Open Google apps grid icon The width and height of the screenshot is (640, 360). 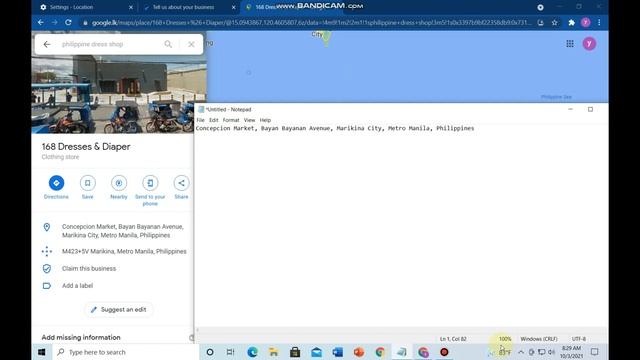(x=570, y=44)
